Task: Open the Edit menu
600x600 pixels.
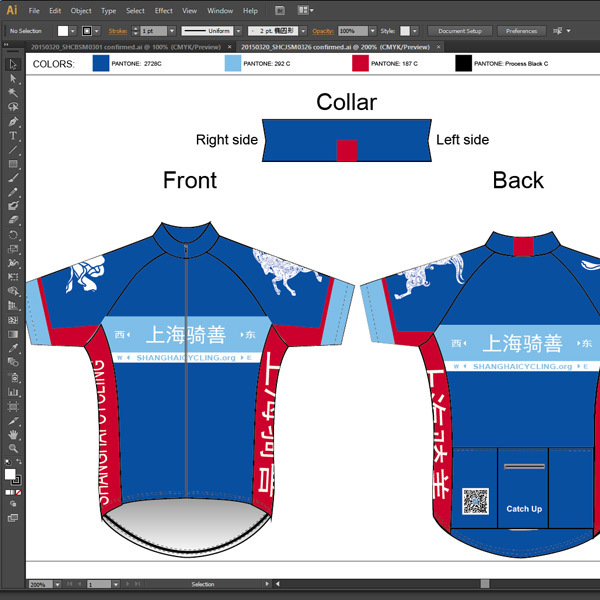Action: [x=55, y=11]
